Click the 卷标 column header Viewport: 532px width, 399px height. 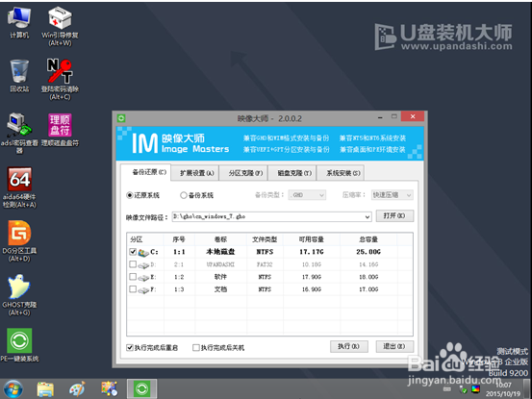click(220, 239)
